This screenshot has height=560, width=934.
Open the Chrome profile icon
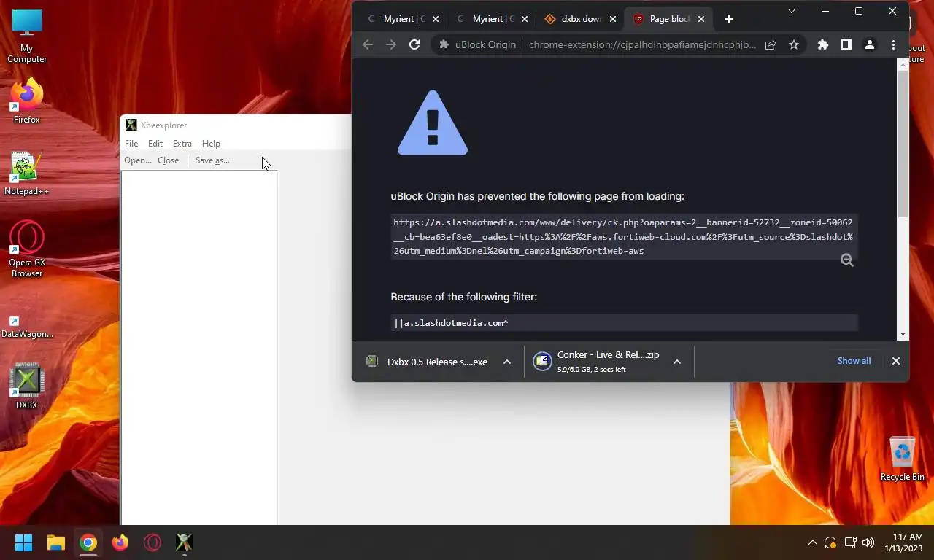870,44
